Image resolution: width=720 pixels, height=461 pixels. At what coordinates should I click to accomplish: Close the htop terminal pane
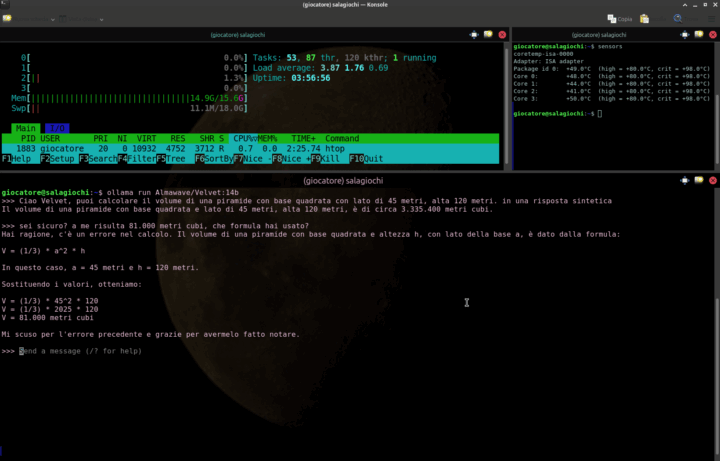coord(502,35)
